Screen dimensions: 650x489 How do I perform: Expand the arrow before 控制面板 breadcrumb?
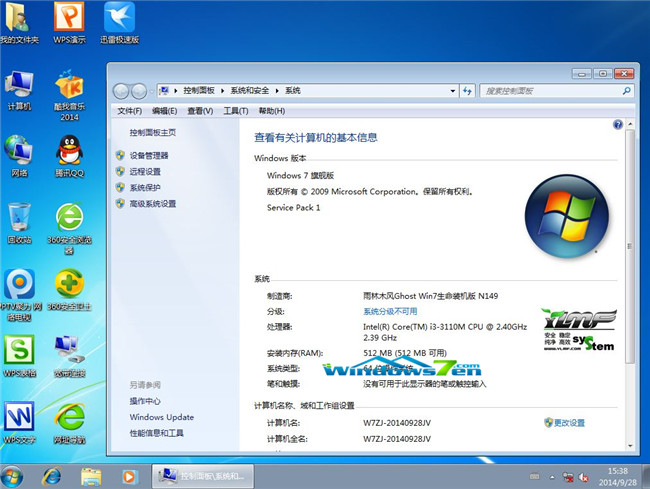click(175, 91)
